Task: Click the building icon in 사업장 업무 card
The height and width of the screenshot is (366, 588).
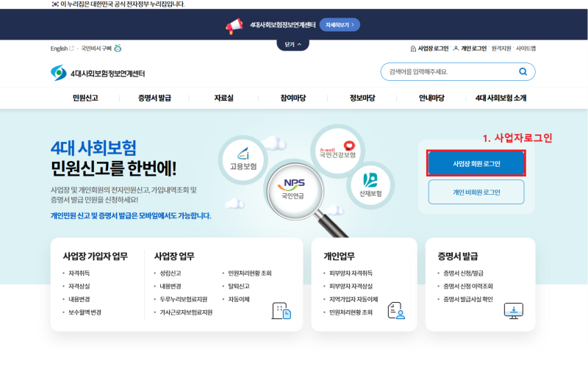Action: (282, 311)
